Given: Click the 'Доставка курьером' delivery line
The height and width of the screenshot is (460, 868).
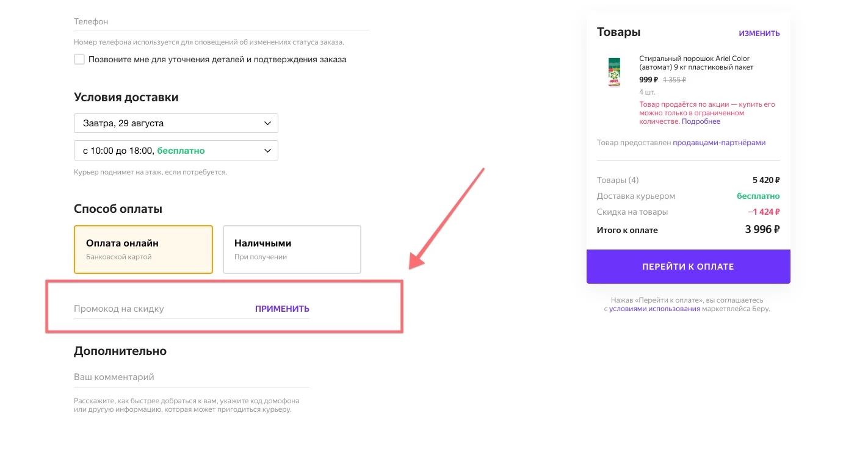Looking at the screenshot, I should (x=635, y=196).
